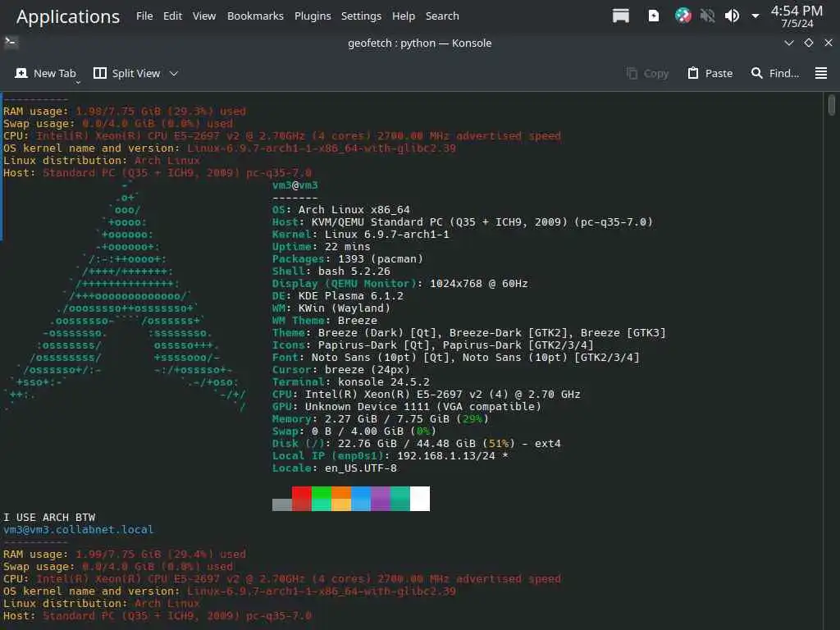Viewport: 840px width, 630px height.
Task: Open the Applications launcher
Action: click(68, 16)
